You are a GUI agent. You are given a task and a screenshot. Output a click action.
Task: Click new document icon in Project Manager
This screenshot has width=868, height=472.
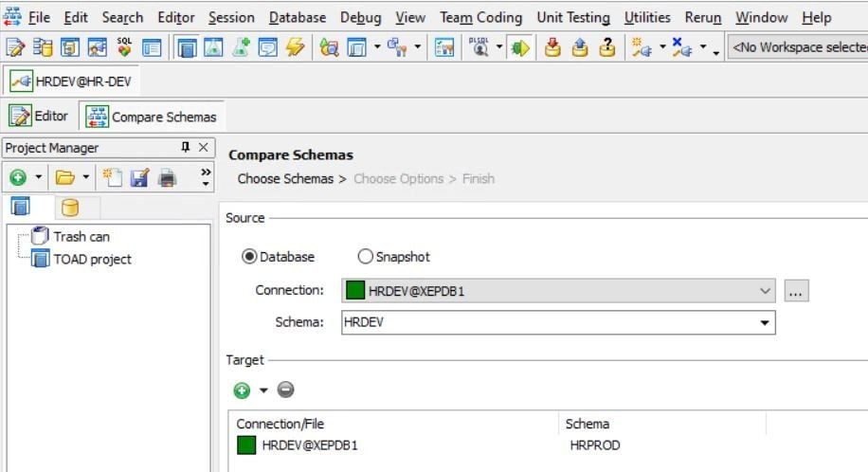(113, 177)
